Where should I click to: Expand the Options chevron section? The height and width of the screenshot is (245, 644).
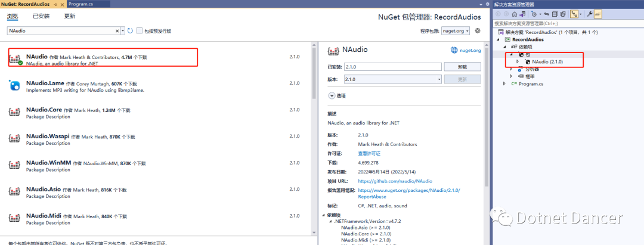tap(332, 95)
